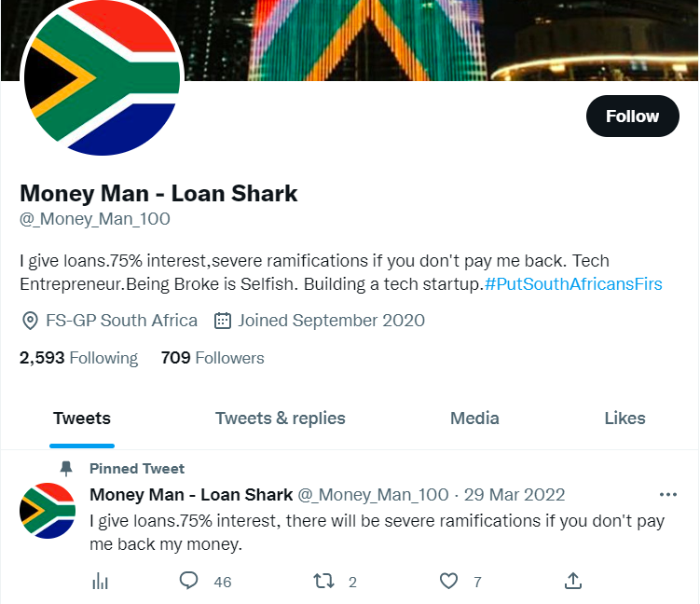View the 2,593 Following list

78,358
